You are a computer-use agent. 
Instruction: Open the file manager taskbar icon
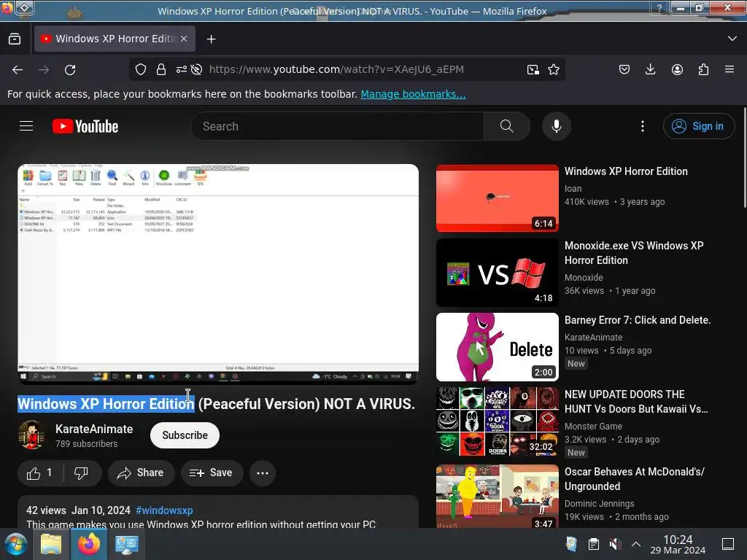[x=51, y=544]
